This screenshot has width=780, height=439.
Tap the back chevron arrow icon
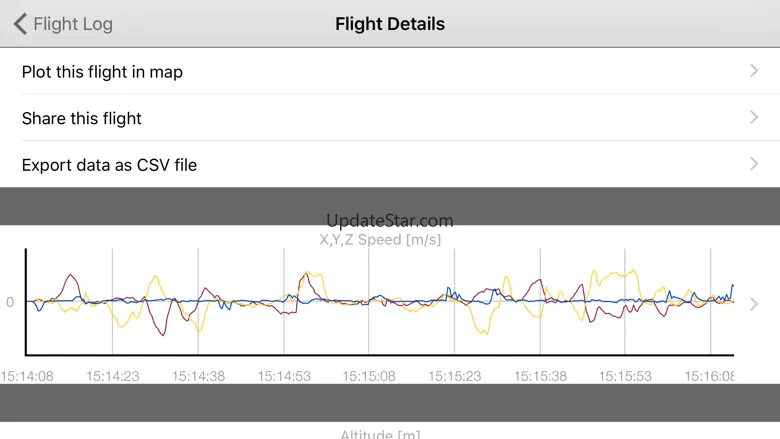(x=20, y=24)
